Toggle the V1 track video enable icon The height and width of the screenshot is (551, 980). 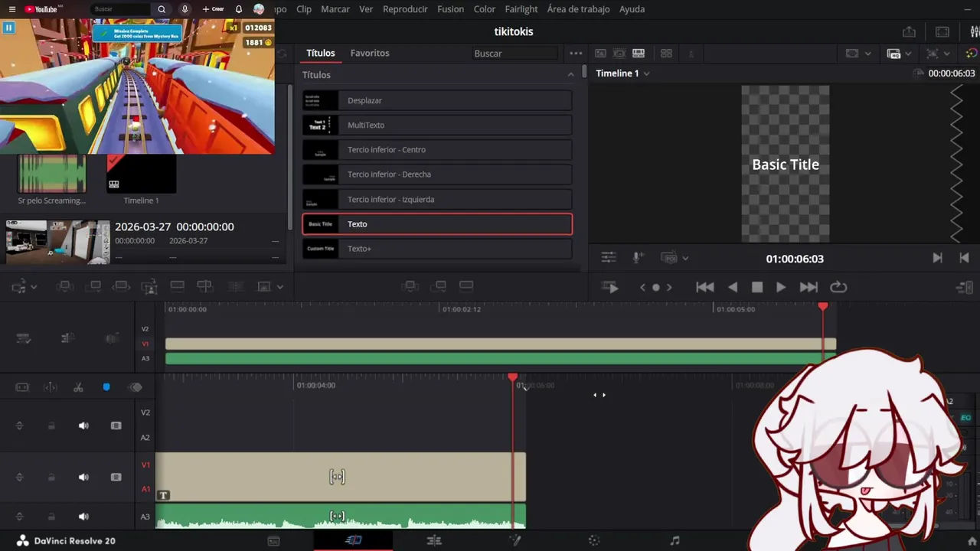(116, 477)
